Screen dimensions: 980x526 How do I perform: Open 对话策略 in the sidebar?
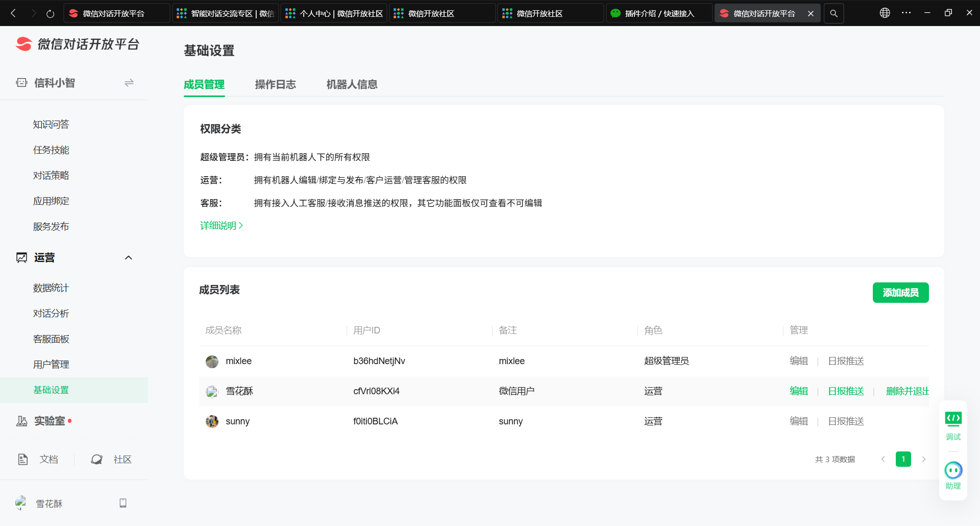51,176
